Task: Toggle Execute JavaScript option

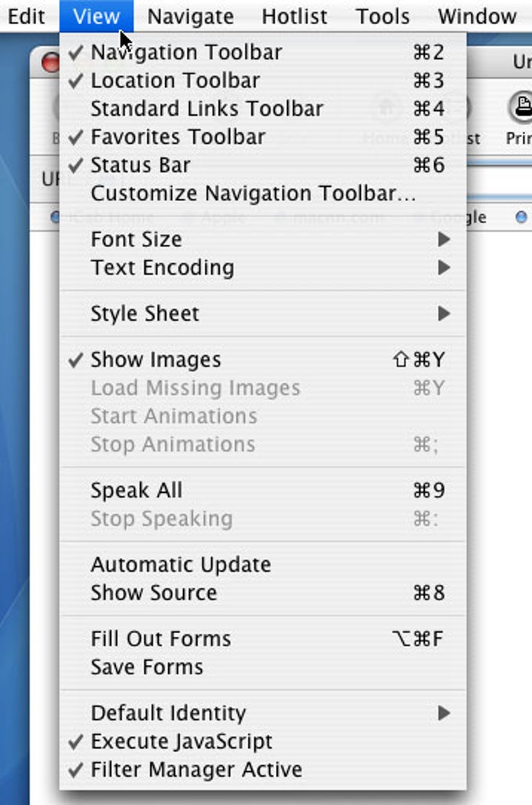Action: point(263,742)
